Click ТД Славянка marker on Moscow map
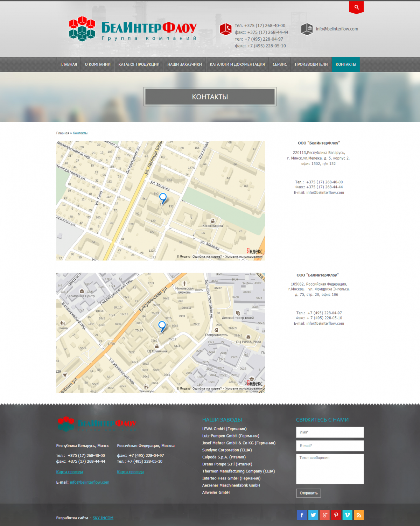This screenshot has width=420, height=526. tap(157, 346)
